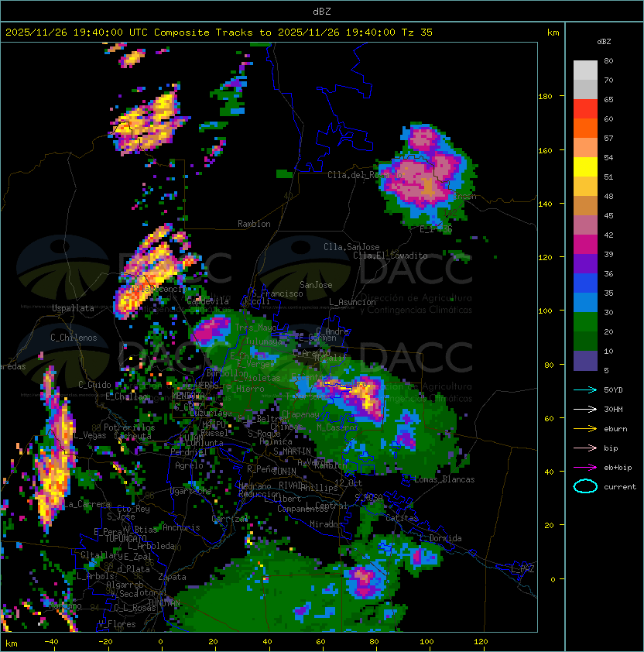Click the '180' km axis tick label
Viewport: 644px width, 652px height.
[545, 96]
